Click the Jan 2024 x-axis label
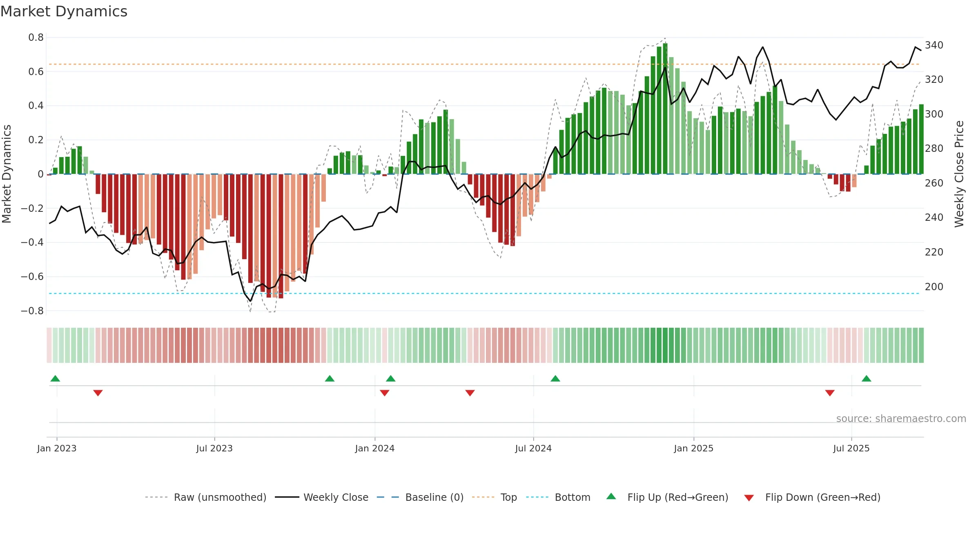Image resolution: width=980 pixels, height=551 pixels. click(x=375, y=448)
